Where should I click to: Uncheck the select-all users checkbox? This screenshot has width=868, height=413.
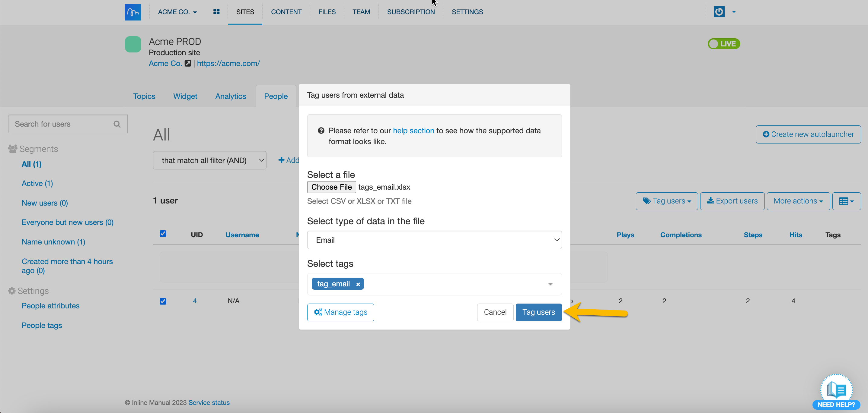[163, 234]
